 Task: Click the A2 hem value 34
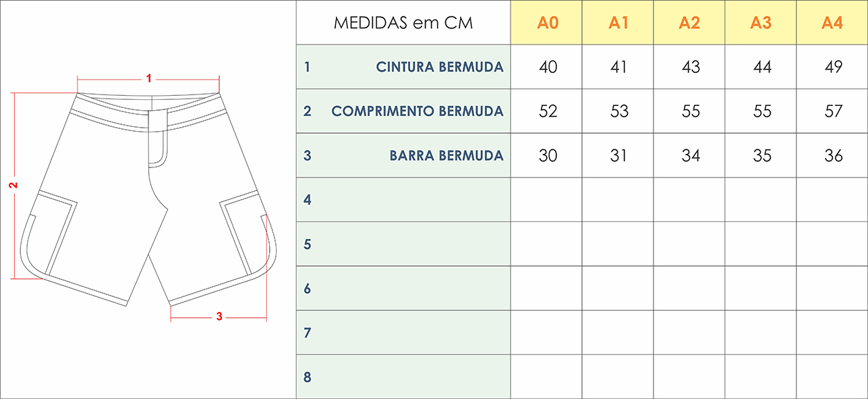[x=691, y=156]
